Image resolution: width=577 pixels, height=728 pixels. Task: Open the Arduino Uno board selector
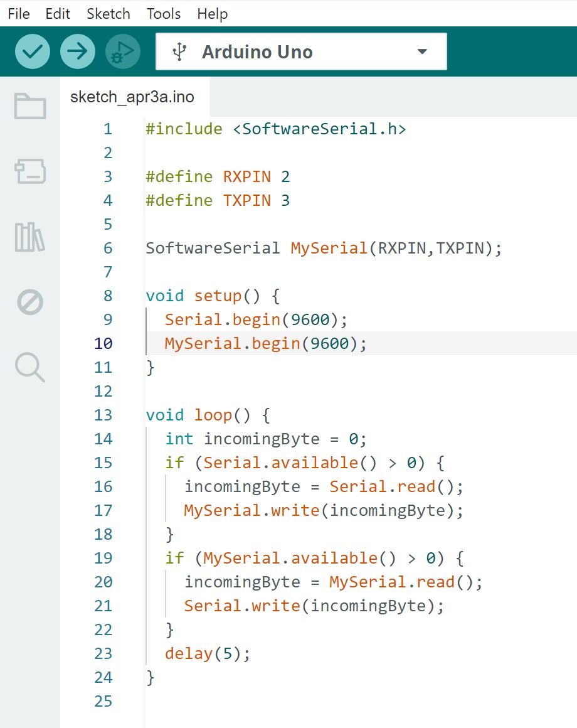pyautogui.click(x=301, y=51)
